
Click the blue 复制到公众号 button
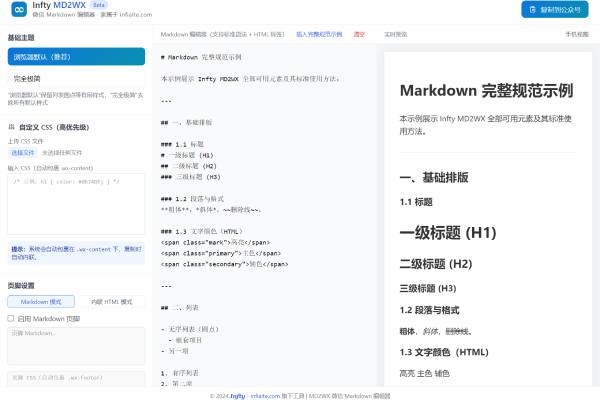[554, 10]
